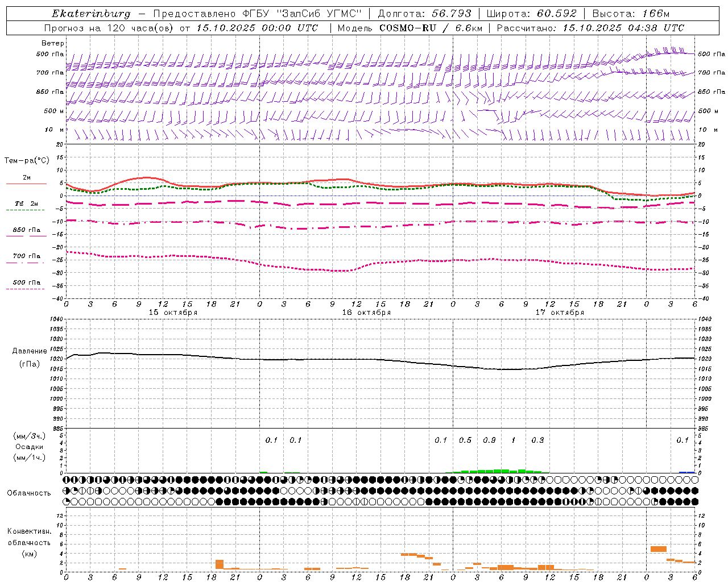The width and height of the screenshot is (728, 582).
Task: Click the Долгота: 56.793 value
Action: coord(425,14)
